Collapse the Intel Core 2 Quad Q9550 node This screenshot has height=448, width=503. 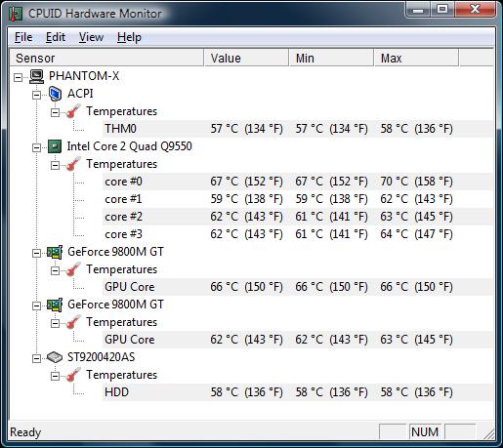coord(36,147)
